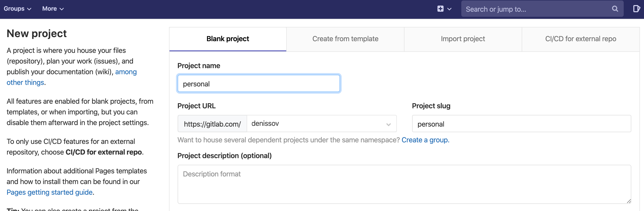This screenshot has height=211, width=644.
Task: Select the Blank project tab
Action: [228, 39]
